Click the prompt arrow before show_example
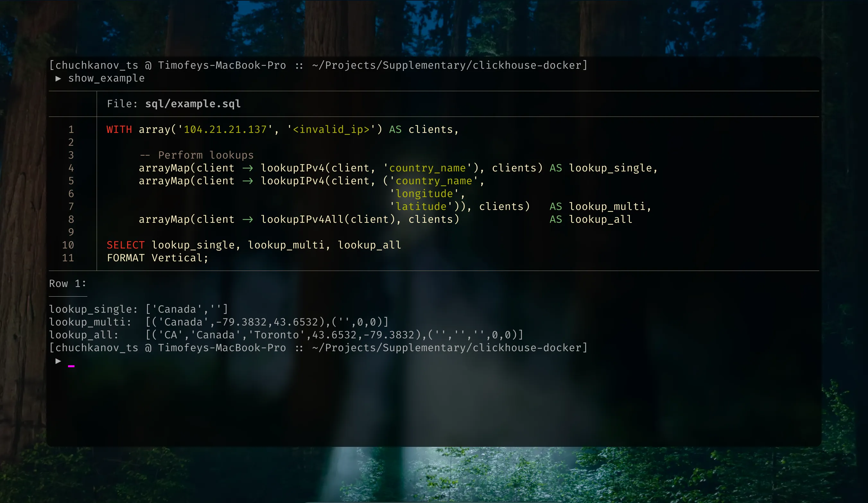Viewport: 868px width, 503px height. point(58,79)
